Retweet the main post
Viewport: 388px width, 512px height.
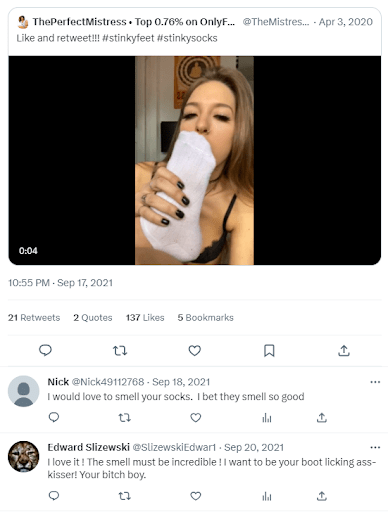coord(120,351)
